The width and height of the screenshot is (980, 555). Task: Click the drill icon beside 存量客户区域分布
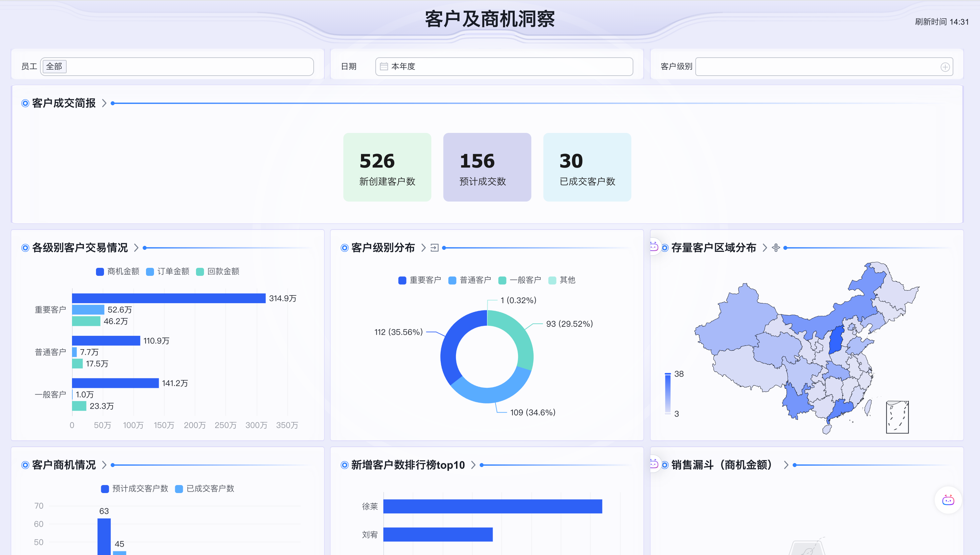[776, 248]
